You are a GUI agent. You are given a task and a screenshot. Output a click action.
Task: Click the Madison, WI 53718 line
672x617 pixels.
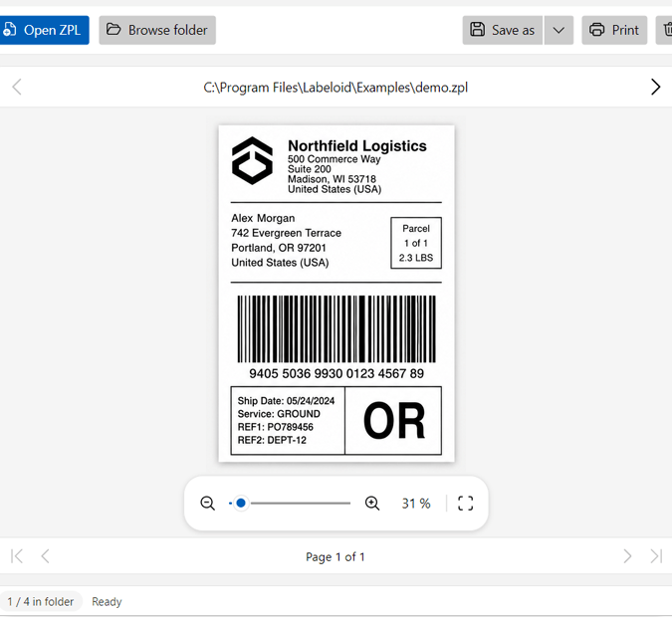click(332, 179)
